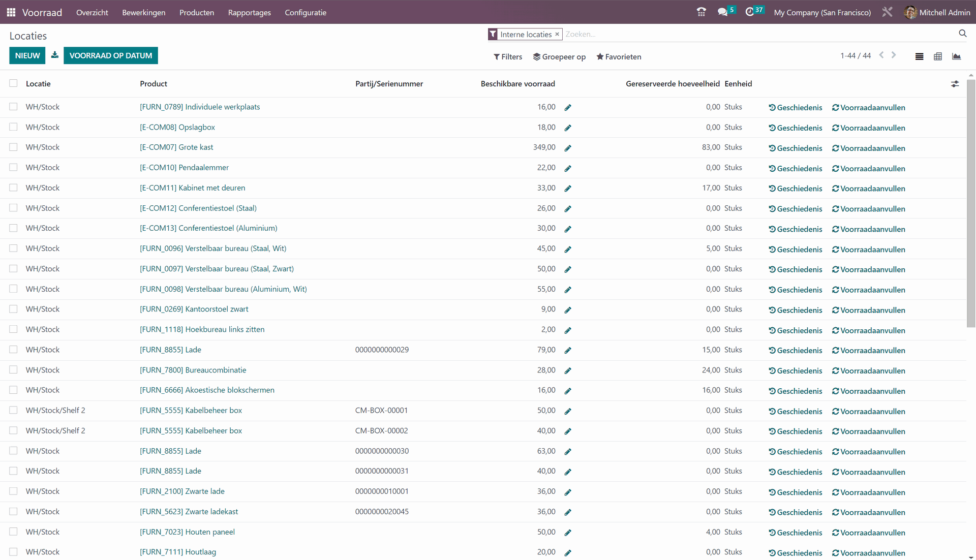
Task: Edit quantity pencil for Grote kast
Action: coord(568,148)
